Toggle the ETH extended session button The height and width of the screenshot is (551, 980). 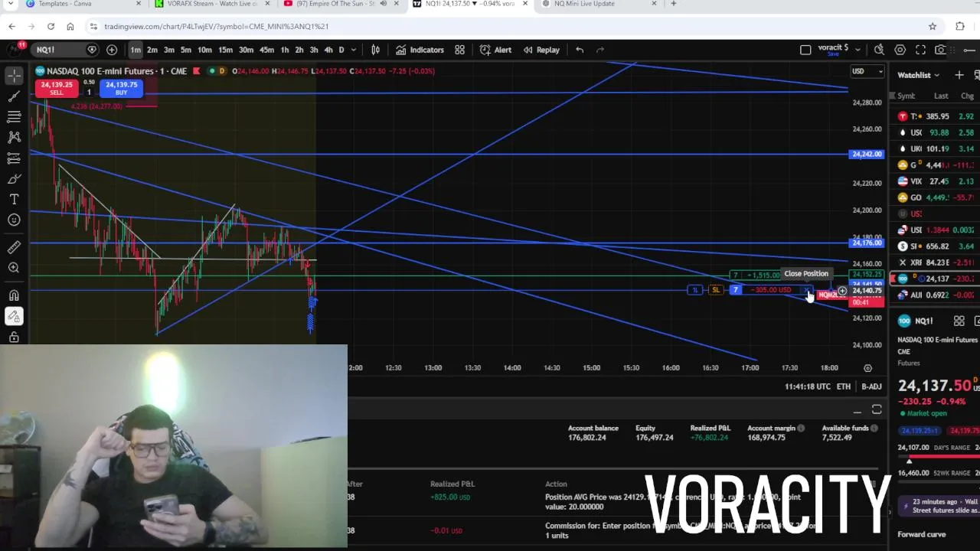843,386
